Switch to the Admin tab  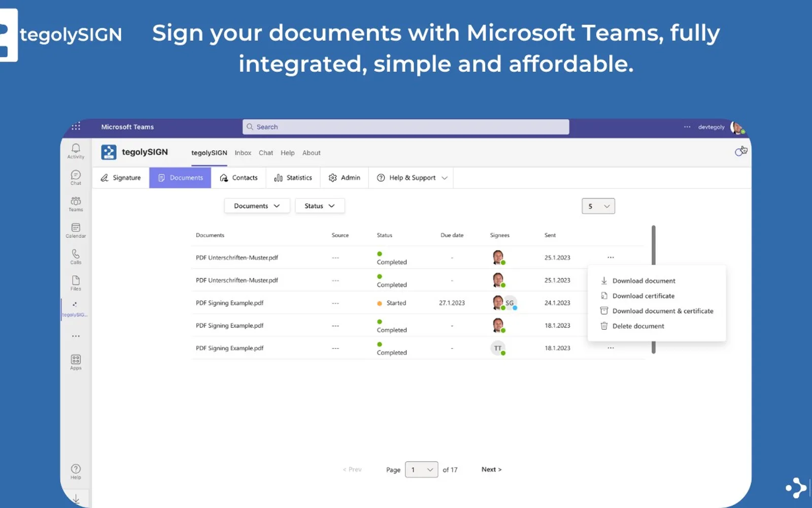click(x=345, y=178)
